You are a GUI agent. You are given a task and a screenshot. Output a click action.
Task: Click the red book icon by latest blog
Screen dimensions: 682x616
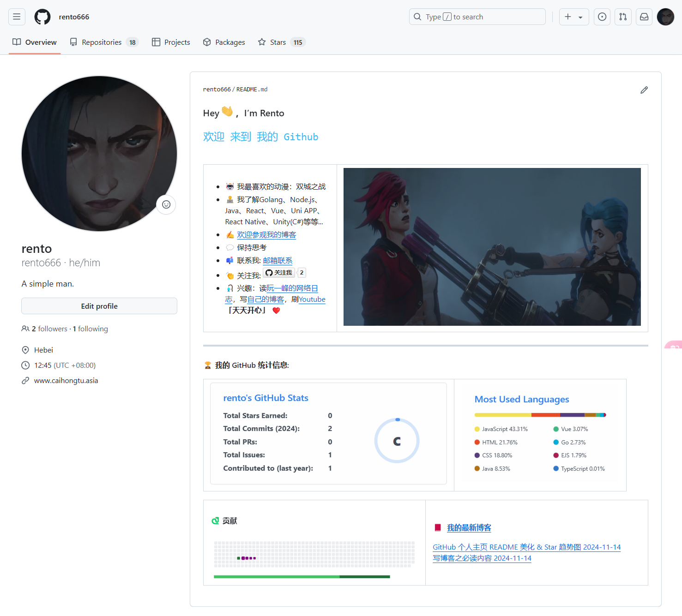(x=438, y=527)
